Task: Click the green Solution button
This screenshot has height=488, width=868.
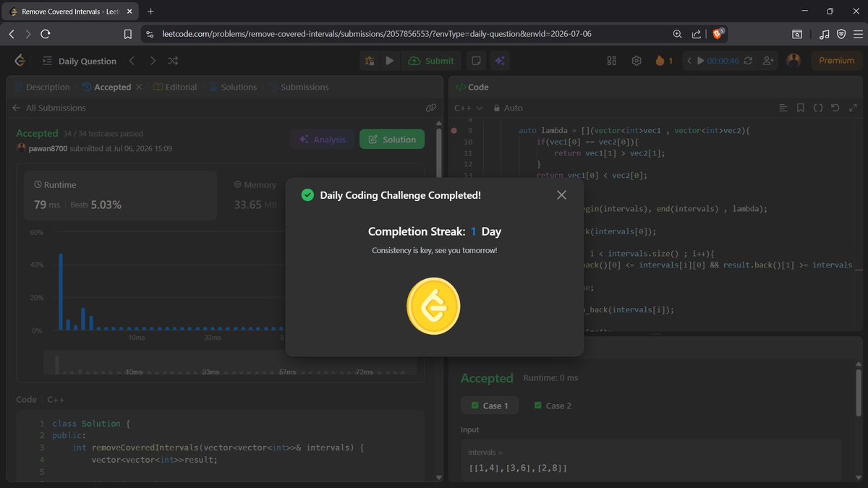Action: (392, 140)
